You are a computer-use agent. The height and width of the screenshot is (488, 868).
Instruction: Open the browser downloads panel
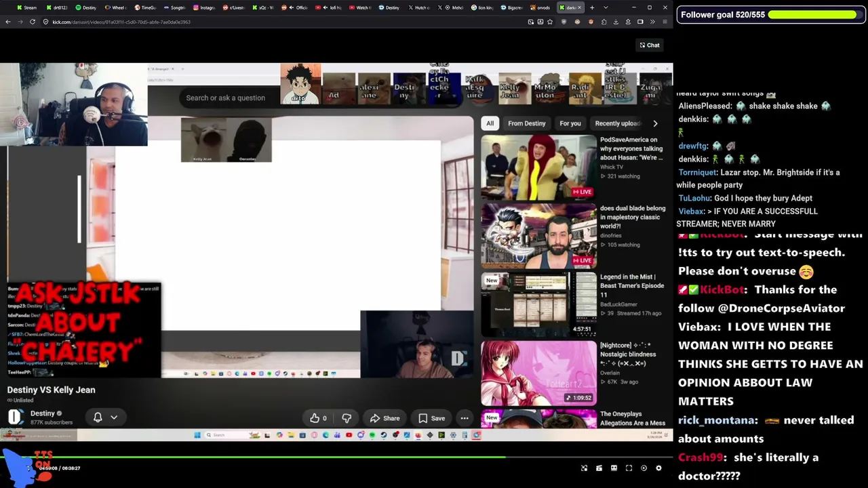pos(616,22)
